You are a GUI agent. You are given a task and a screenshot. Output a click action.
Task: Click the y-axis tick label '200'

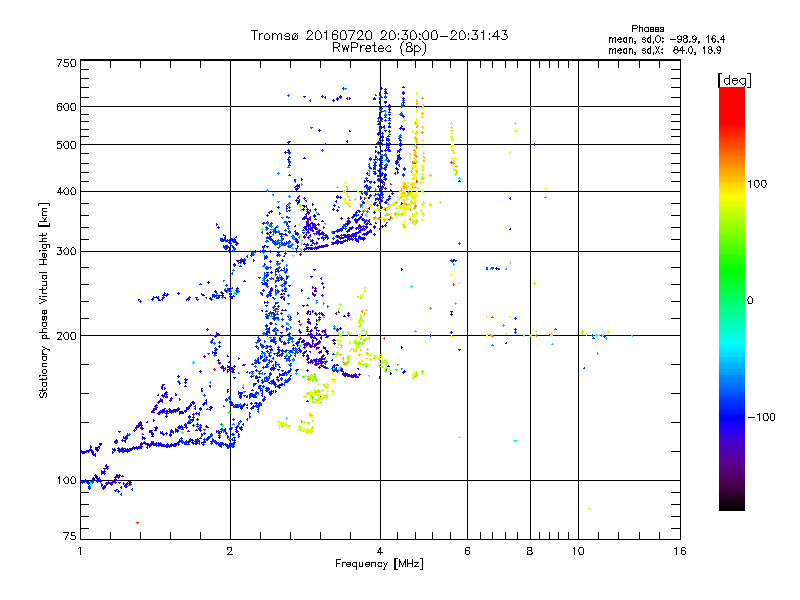coord(66,336)
